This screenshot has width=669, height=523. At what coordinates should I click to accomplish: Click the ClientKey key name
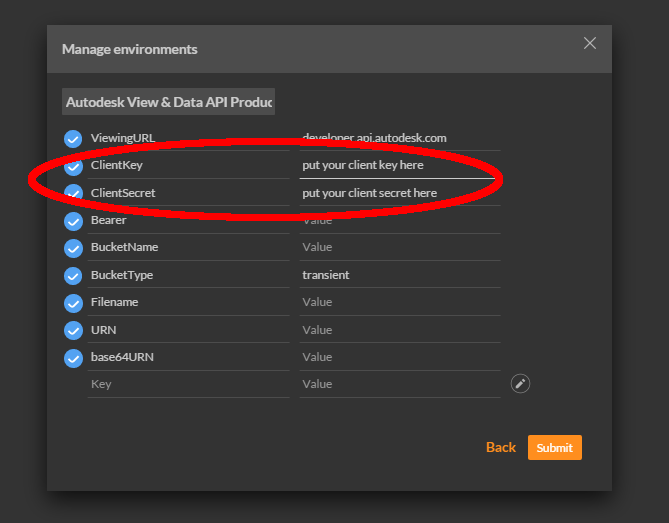(x=116, y=165)
